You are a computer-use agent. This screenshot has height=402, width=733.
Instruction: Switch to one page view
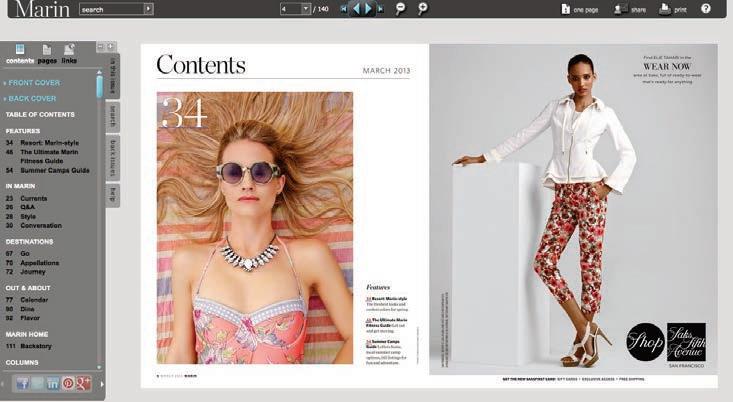(x=580, y=9)
